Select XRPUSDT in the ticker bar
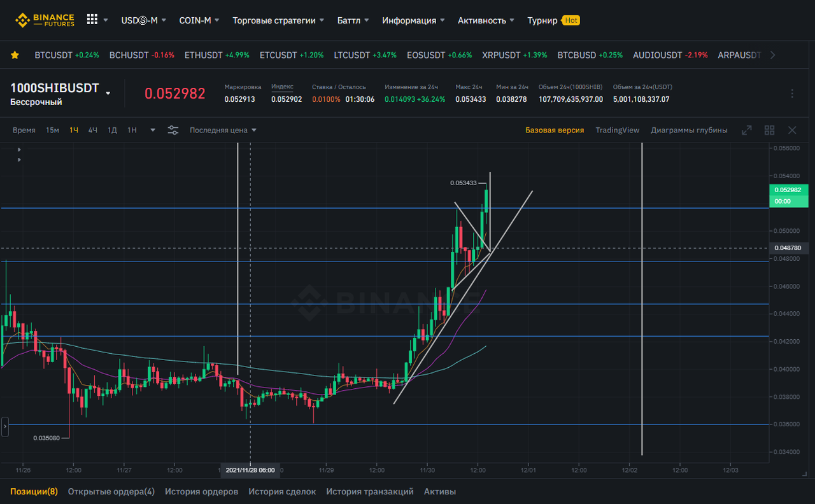This screenshot has height=504, width=815. 514,55
